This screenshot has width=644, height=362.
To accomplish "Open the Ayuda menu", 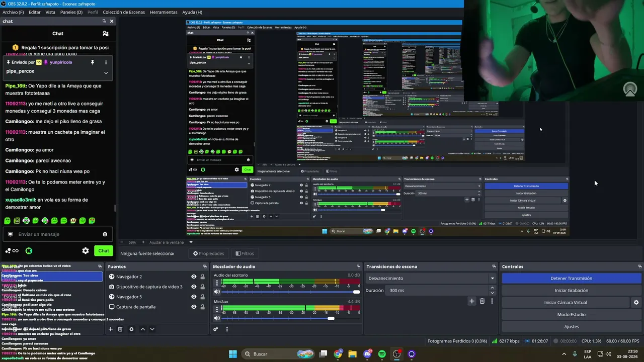I will pyautogui.click(x=192, y=12).
